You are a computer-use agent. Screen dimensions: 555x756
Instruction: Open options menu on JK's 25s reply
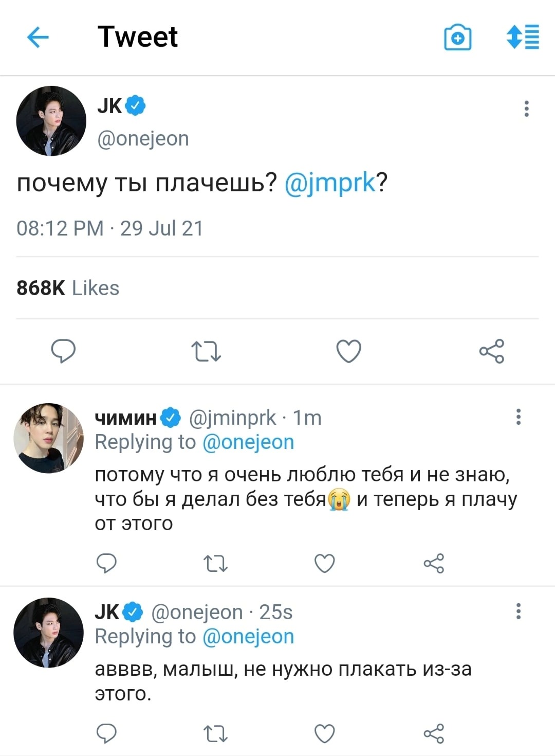point(519,611)
